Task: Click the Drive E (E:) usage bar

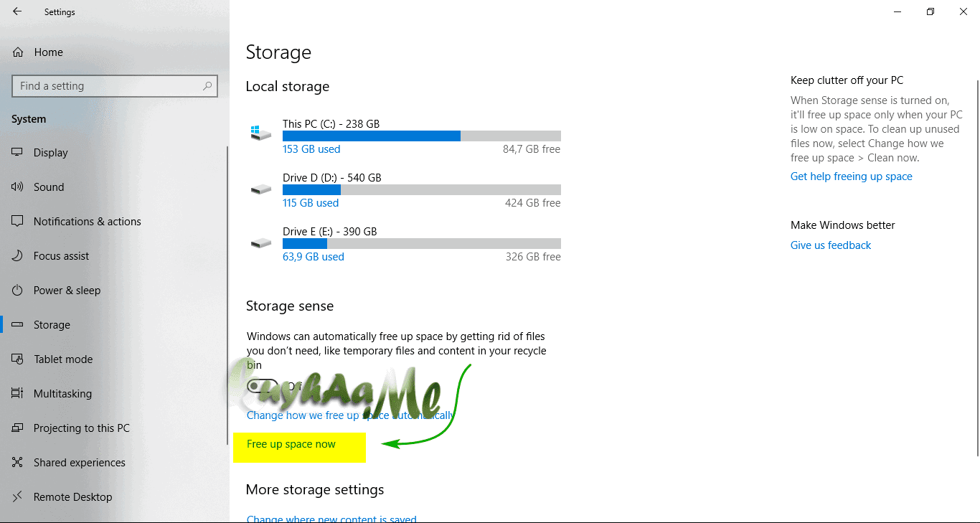Action: point(422,244)
